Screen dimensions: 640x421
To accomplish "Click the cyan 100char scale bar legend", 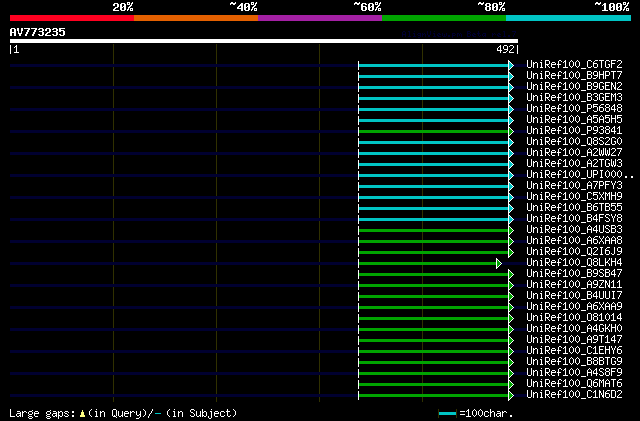I will click(x=447, y=414).
